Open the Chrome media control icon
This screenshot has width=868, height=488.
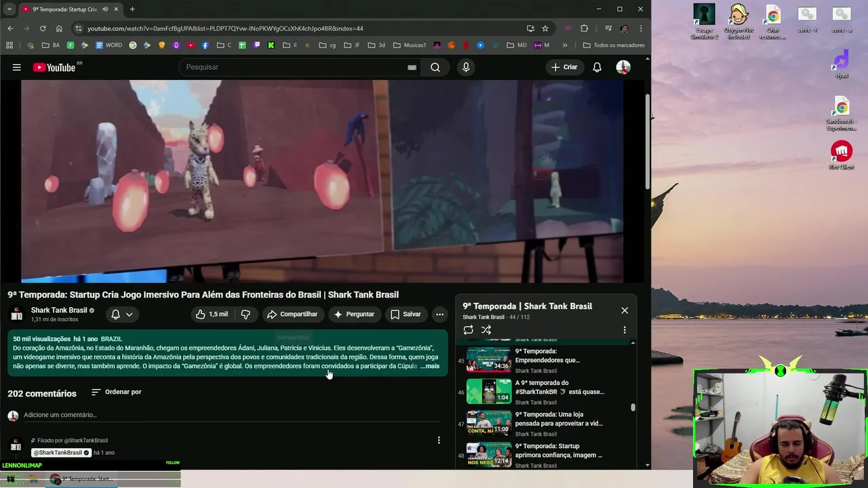pos(608,28)
